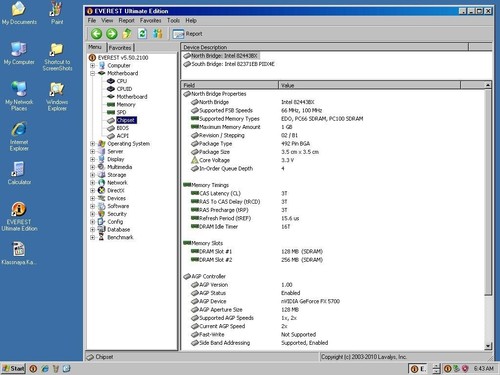Collapse the Motherboard tree node
Image resolution: width=500 pixels, height=375 pixels.
[x=93, y=73]
